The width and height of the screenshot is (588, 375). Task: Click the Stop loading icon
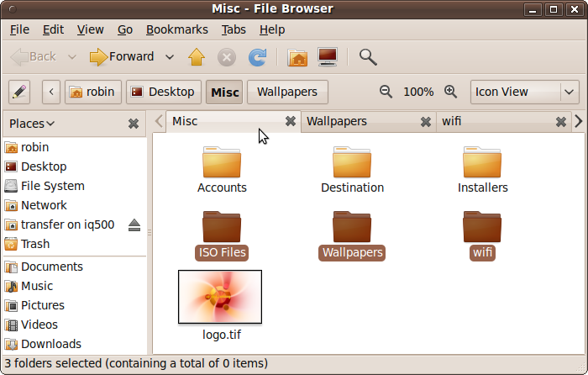point(227,57)
